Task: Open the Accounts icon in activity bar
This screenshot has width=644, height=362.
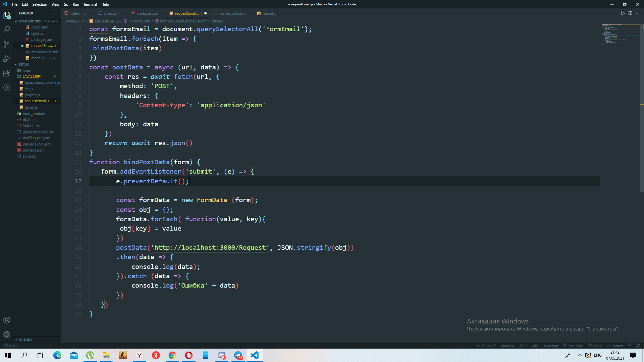Action: [7, 320]
